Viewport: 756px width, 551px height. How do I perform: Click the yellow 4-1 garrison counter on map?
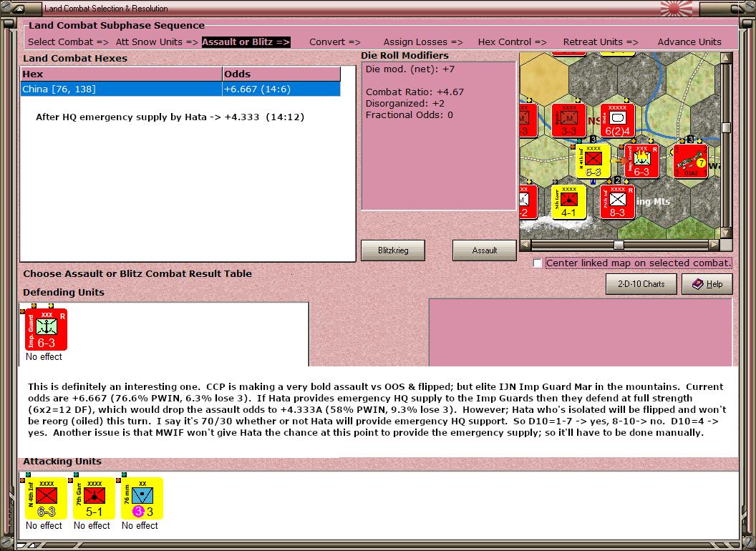tap(568, 202)
